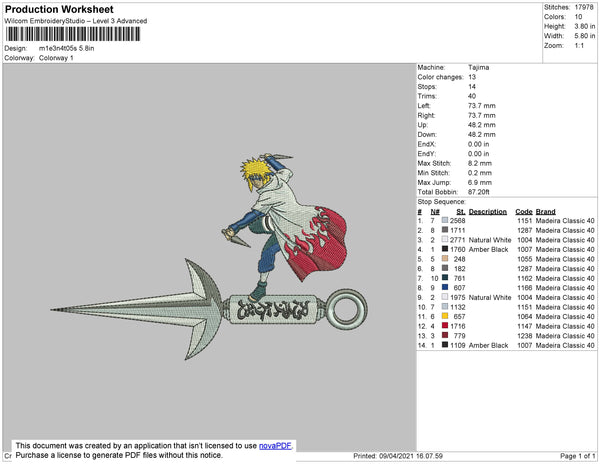Viewport: 600px width, 464px height.
Task: Select the Color changes value 13
Action: point(472,77)
